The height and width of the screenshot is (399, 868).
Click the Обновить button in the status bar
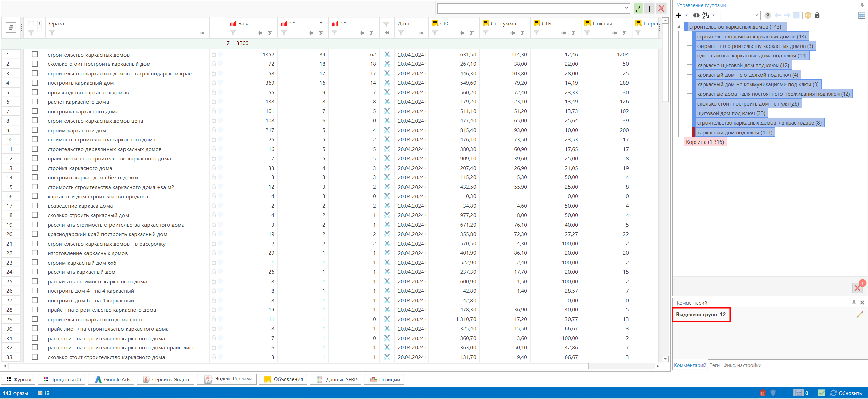846,393
